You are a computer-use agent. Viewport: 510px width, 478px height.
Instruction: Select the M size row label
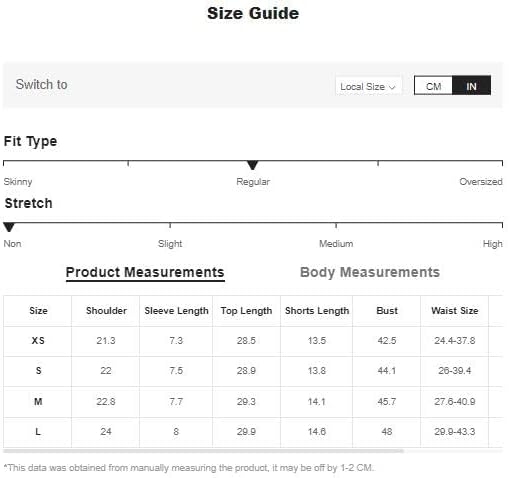[38, 402]
